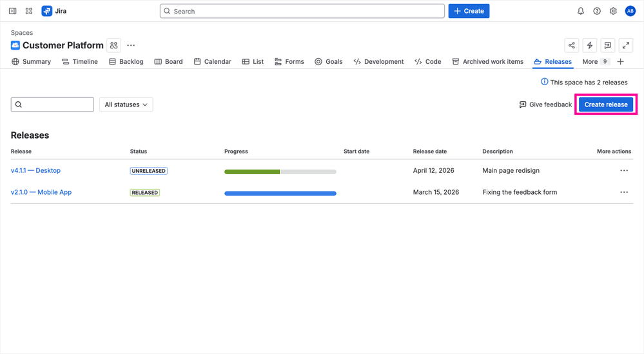Click the Status column header

[x=139, y=151]
